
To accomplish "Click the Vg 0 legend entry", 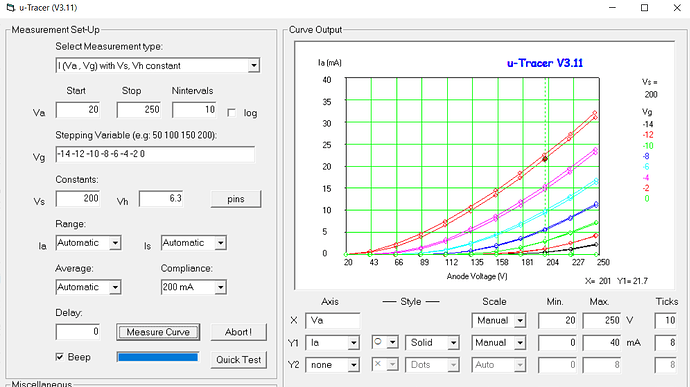I will pos(647,199).
